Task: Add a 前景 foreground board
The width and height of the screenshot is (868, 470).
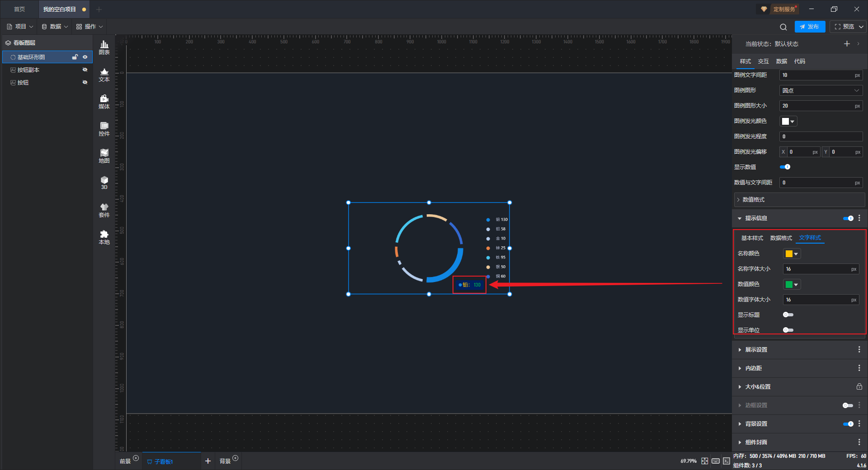Action: (136, 458)
